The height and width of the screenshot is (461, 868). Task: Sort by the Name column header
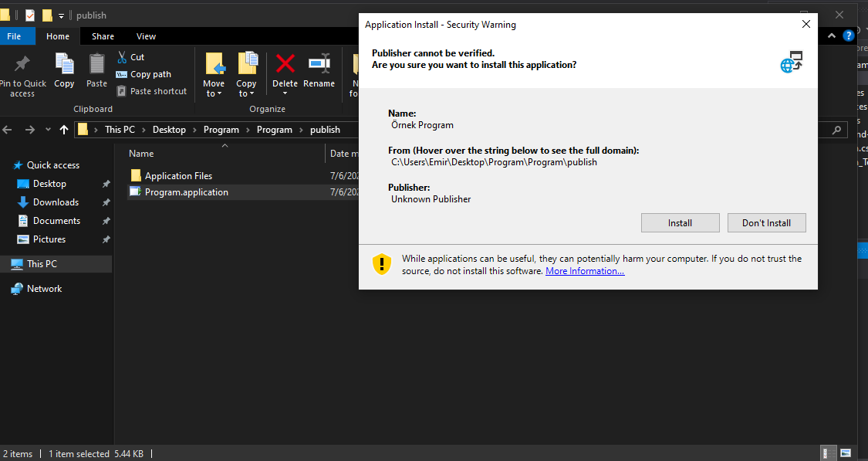(142, 154)
